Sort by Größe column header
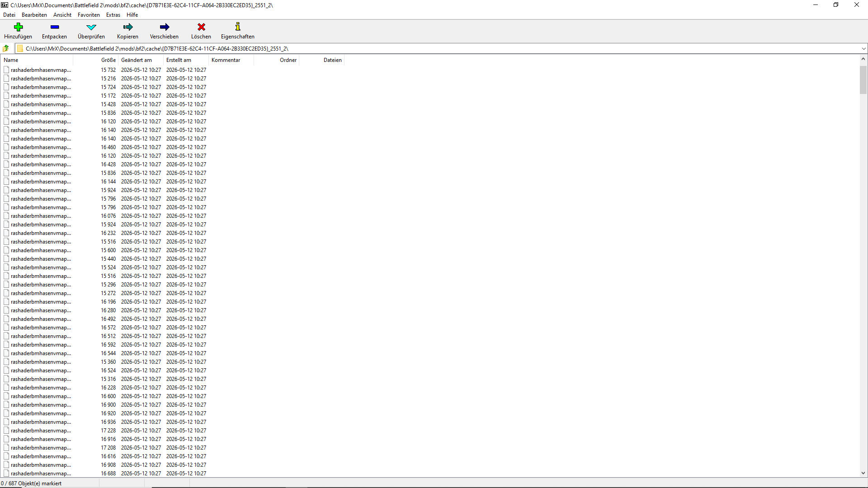This screenshot has width=868, height=488. tap(95, 60)
